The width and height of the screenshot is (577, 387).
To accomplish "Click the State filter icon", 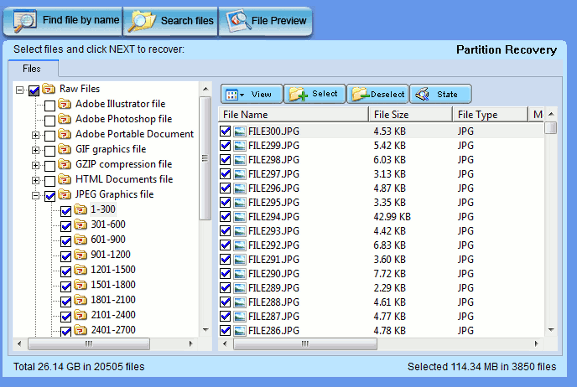I will coord(422,94).
